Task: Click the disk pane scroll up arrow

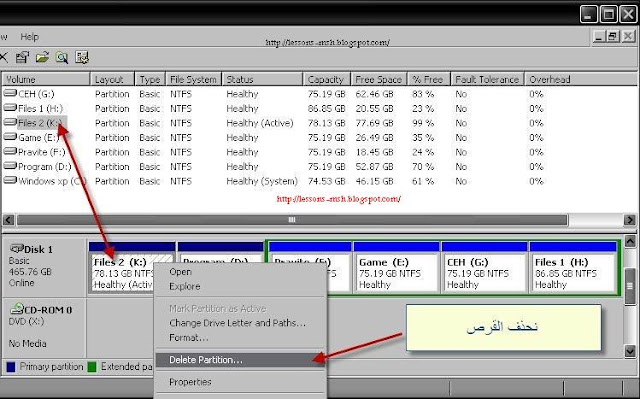Action: tap(630, 242)
